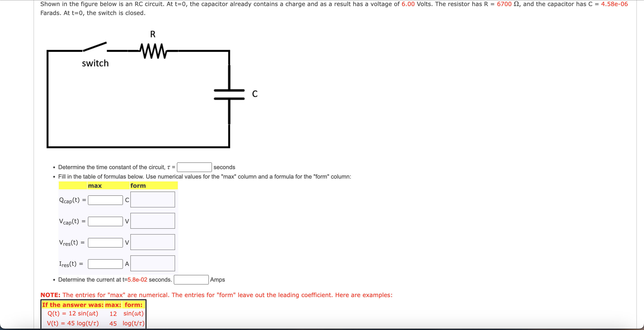Click the red t=5.8e-02 time value
The height and width of the screenshot is (330, 644).
pyautogui.click(x=137, y=280)
